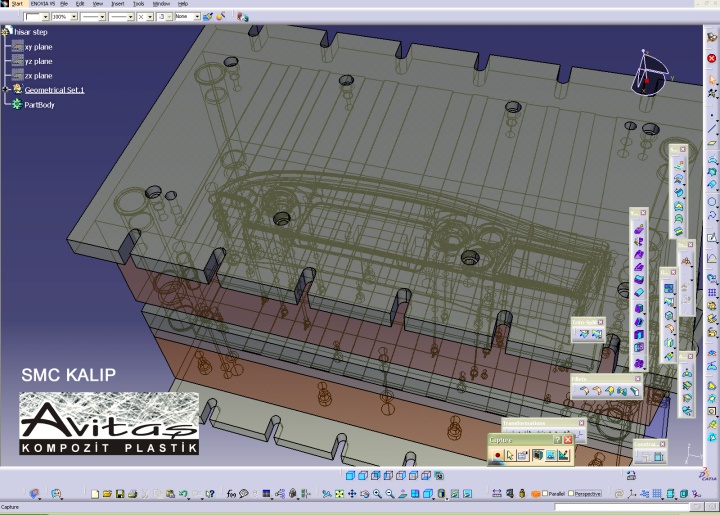720x515 pixels.
Task: Open the Tools menu
Action: (x=138, y=4)
